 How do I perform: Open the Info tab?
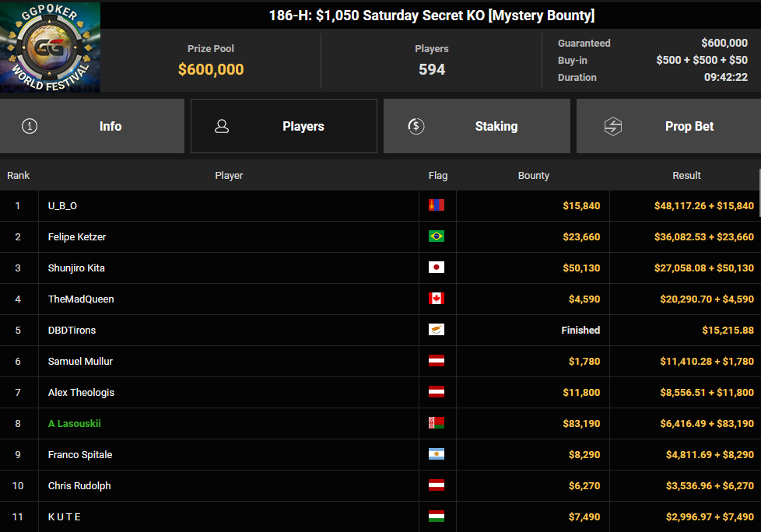pos(92,126)
